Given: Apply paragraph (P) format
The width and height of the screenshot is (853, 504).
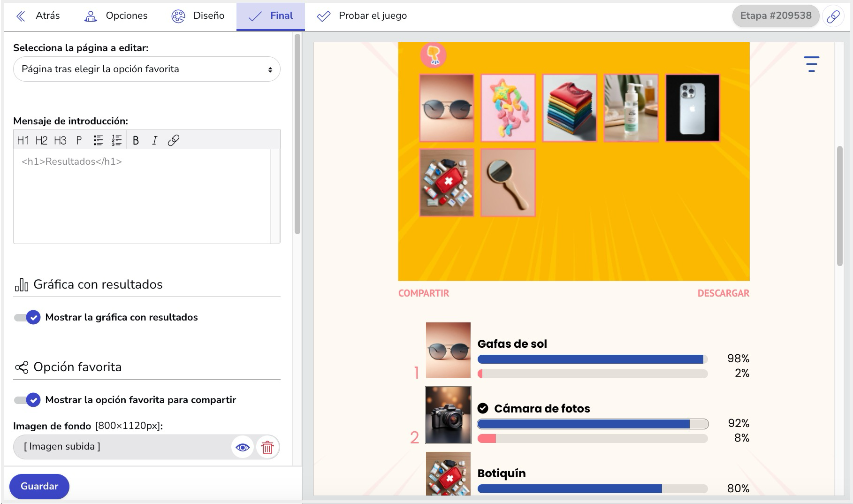Looking at the screenshot, I should click(79, 140).
